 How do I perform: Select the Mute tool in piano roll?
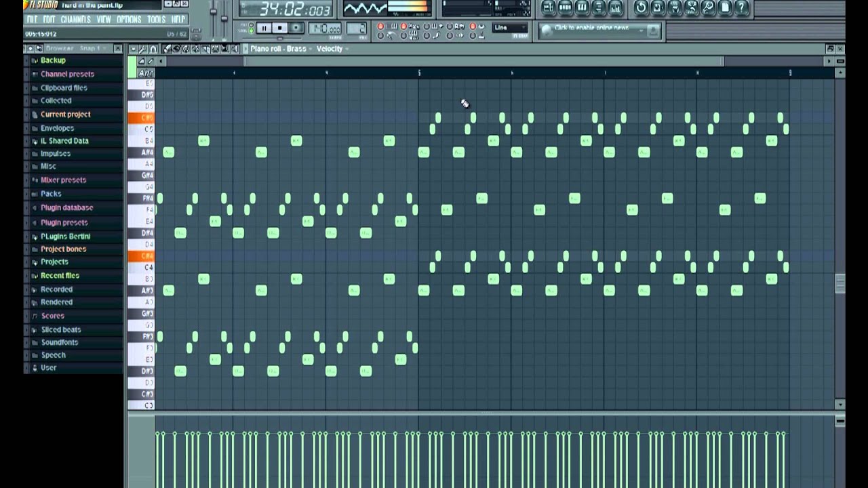click(196, 49)
